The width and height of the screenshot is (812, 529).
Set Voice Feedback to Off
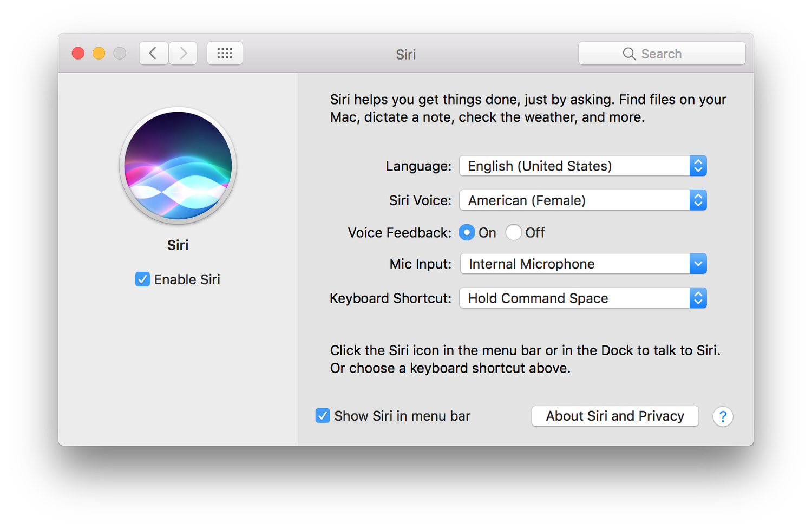(x=513, y=232)
